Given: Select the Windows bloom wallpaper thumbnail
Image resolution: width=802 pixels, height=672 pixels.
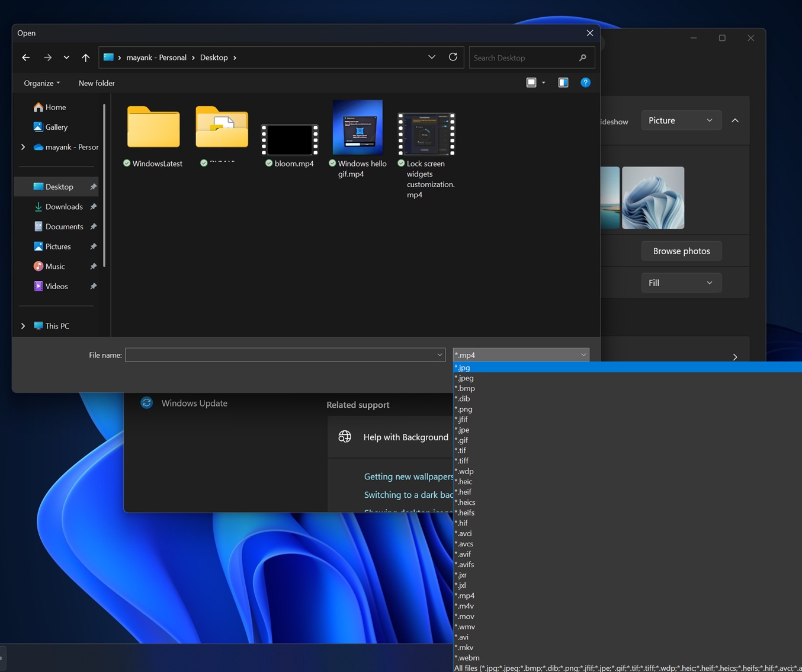Looking at the screenshot, I should [653, 198].
